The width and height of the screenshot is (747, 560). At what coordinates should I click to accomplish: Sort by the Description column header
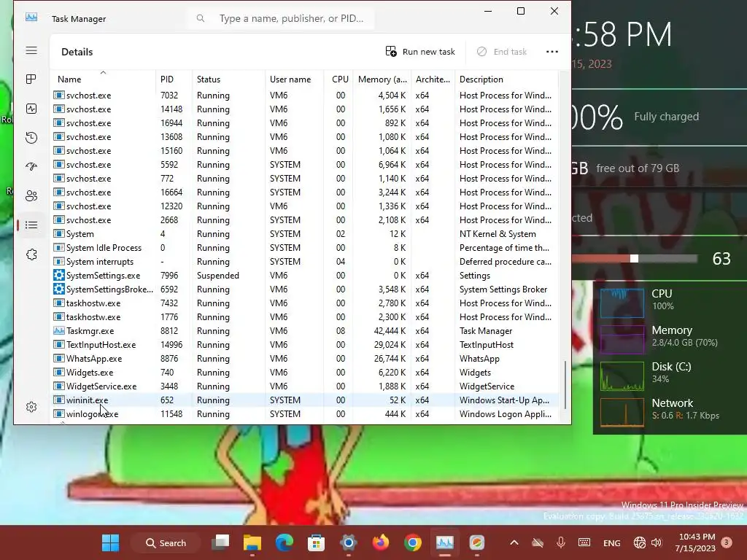pyautogui.click(x=506, y=79)
